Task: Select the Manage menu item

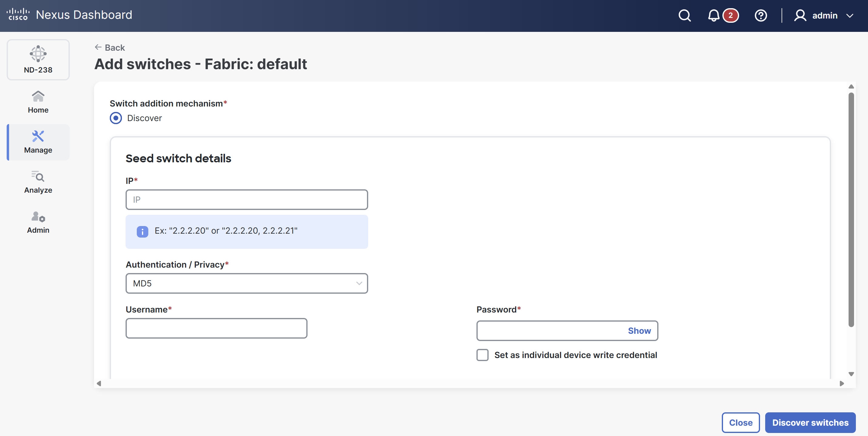Action: tap(38, 142)
